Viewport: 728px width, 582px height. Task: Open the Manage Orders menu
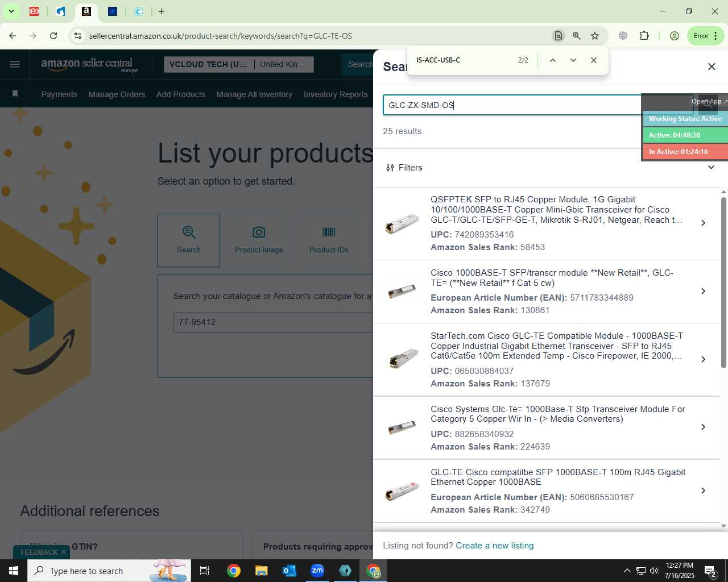[x=117, y=94]
